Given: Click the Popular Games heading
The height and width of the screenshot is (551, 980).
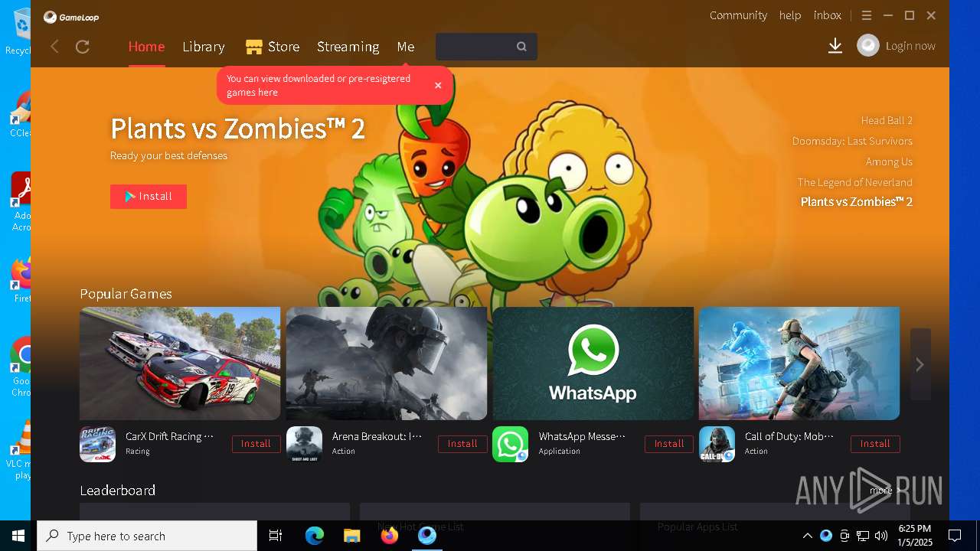Looking at the screenshot, I should 126,294.
